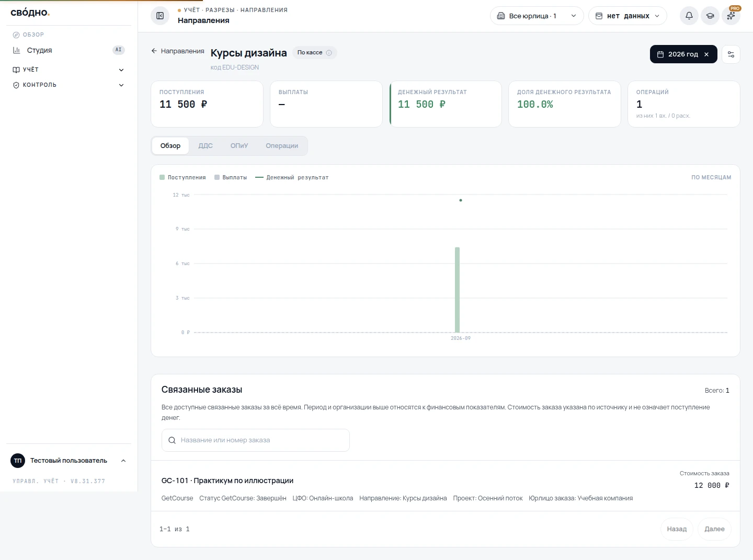
Task: Open notifications bell
Action: [x=689, y=16]
